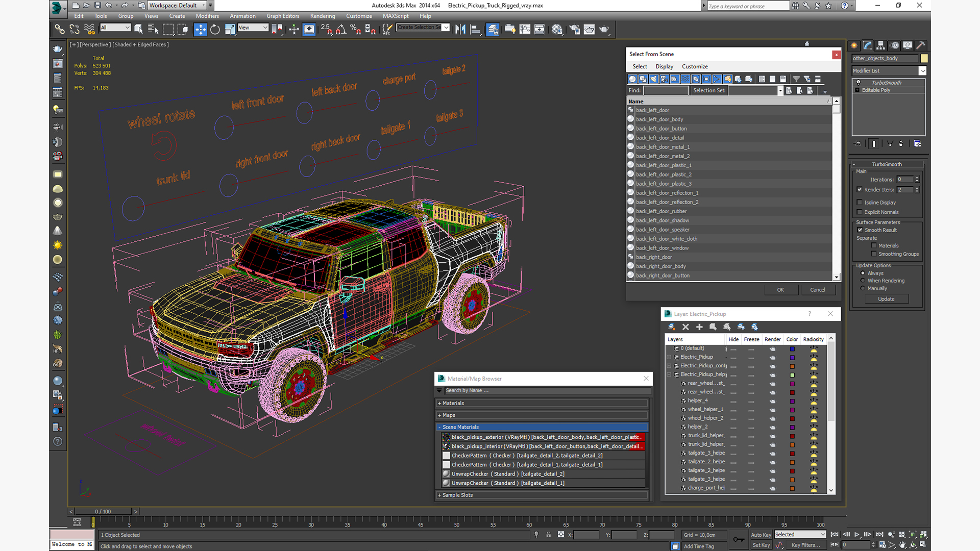Open the Create command panel tab
Viewport: 980px width, 551px height.
point(854,45)
